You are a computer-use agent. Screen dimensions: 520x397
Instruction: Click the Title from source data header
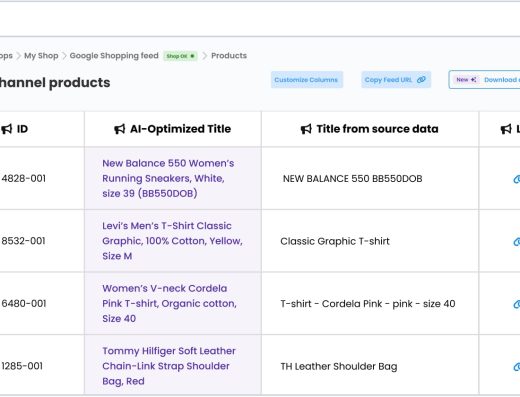(377, 129)
